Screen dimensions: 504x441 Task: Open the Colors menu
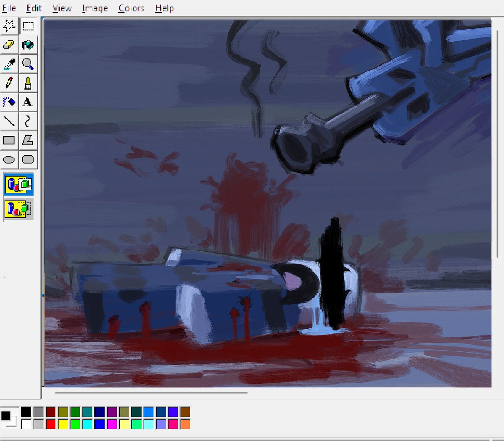[x=131, y=8]
